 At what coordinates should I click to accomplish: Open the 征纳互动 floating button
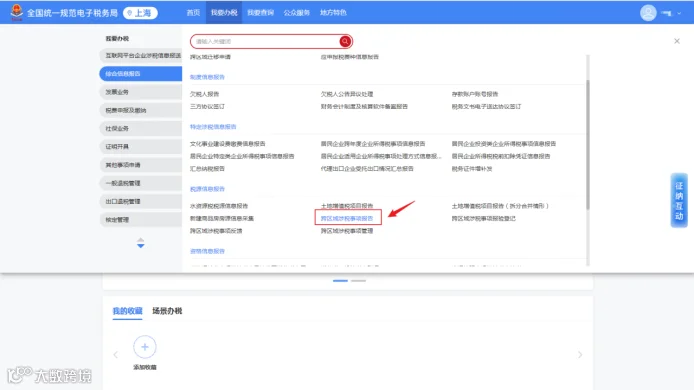[679, 200]
